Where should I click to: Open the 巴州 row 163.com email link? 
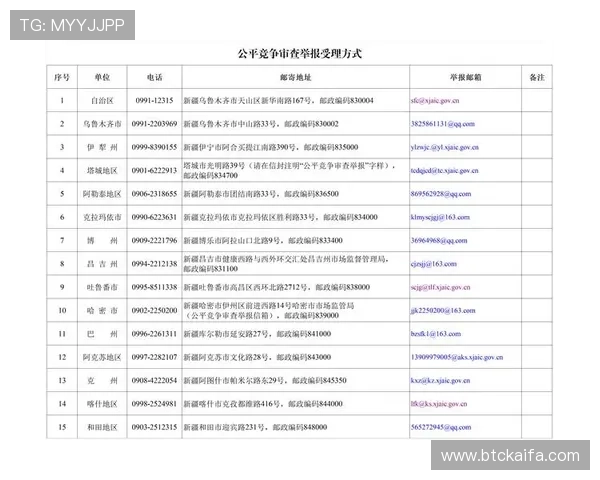click(x=435, y=334)
